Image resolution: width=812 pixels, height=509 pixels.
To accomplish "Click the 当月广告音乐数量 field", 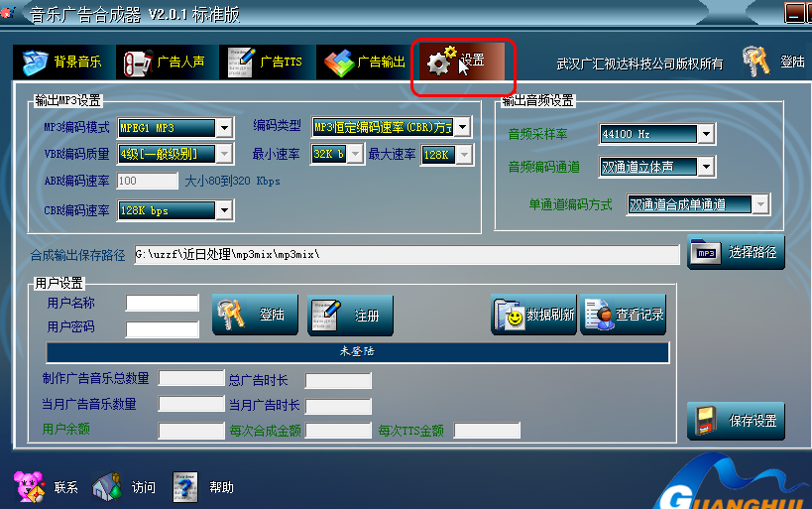I will (191, 404).
